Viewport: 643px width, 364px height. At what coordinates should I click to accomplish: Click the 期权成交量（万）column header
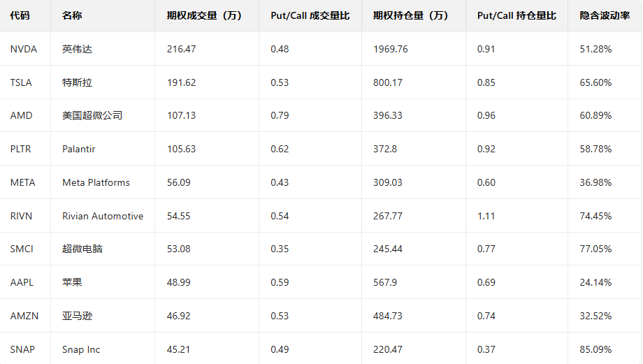205,15
